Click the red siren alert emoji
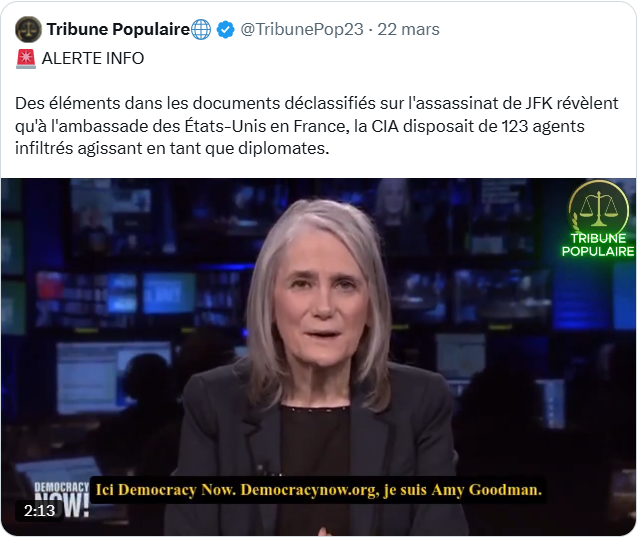Screen dimensions: 641x538 tap(26, 58)
